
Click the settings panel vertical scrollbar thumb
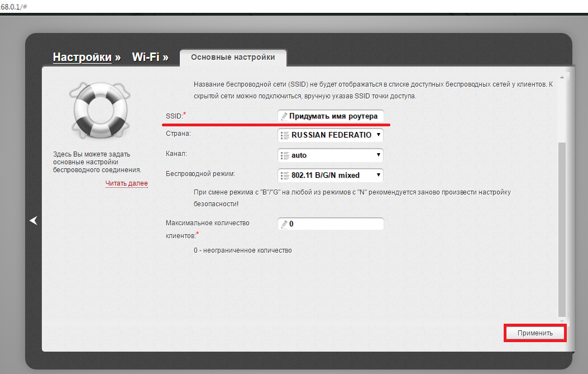click(x=562, y=229)
